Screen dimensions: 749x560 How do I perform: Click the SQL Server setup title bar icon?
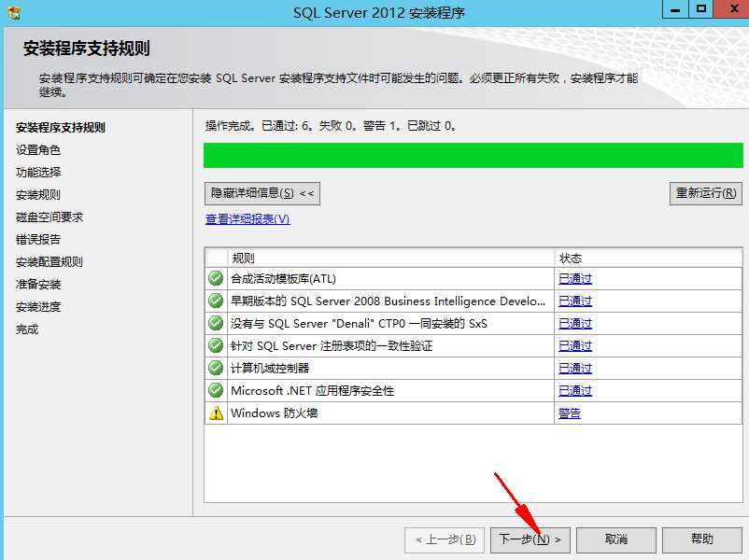pos(14,12)
